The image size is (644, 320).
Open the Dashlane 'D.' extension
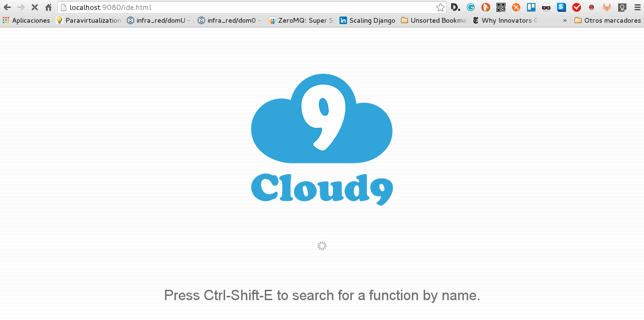pyautogui.click(x=455, y=7)
